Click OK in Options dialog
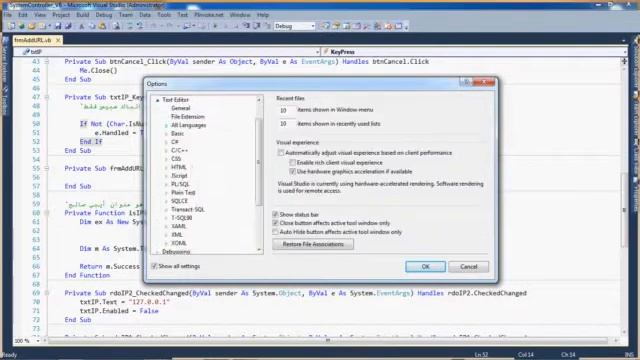The height and width of the screenshot is (360, 640). [425, 267]
